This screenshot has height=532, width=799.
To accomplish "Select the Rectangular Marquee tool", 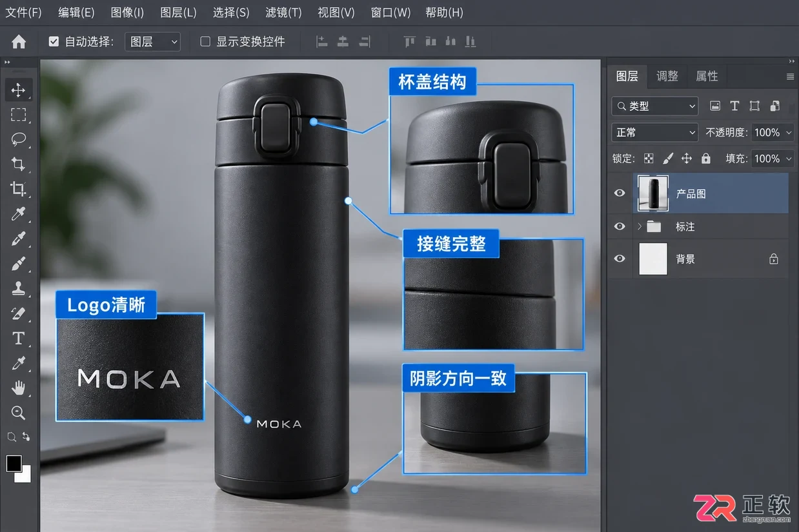I will 18,115.
